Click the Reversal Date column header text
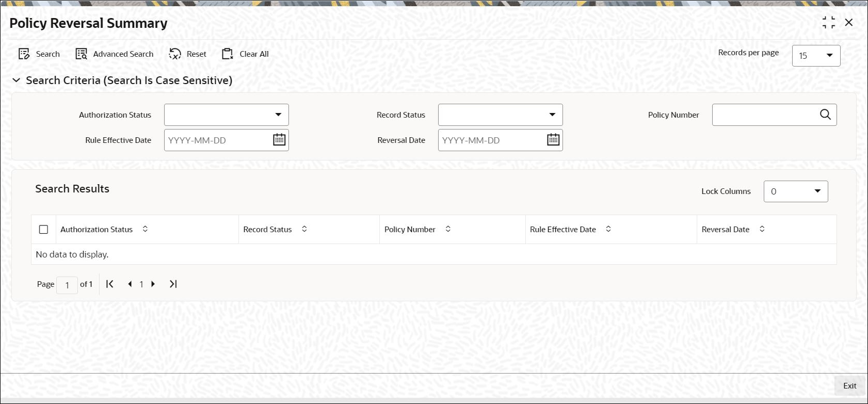Viewport: 868px width, 404px height. click(726, 230)
